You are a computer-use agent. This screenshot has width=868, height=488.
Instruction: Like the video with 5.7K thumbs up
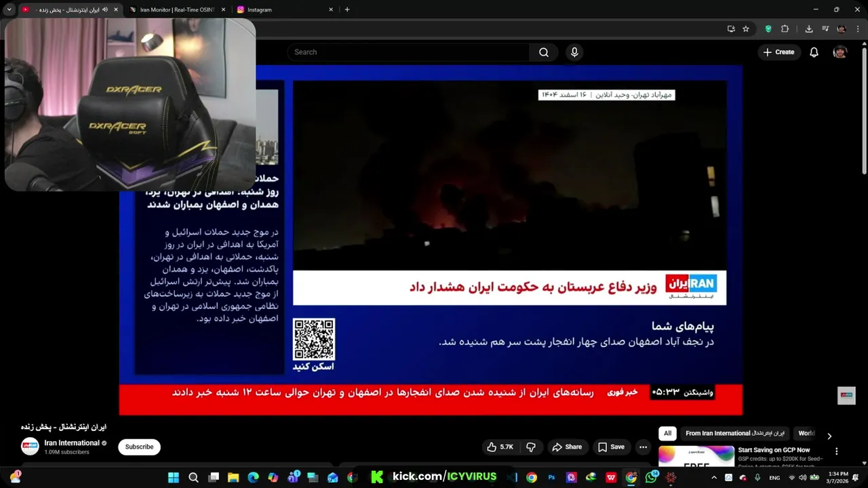(500, 447)
